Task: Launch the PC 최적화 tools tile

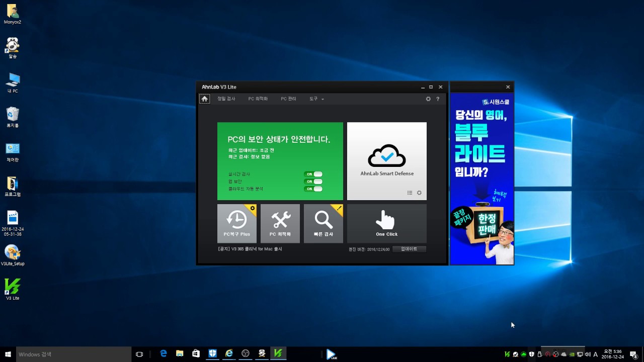Action: [x=280, y=223]
